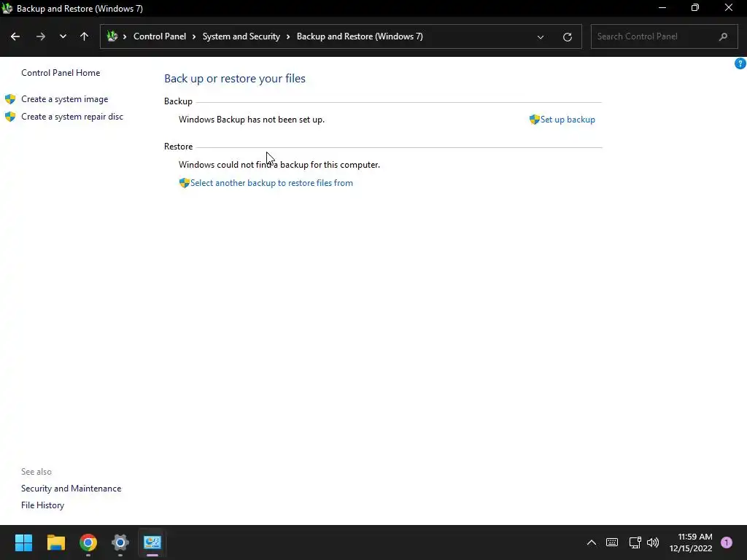Go forward using the forward arrow
747x560 pixels.
pos(41,36)
